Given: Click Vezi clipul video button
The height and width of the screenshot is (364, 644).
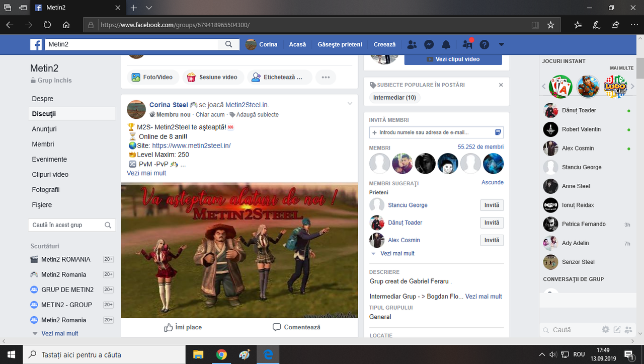Looking at the screenshot, I should point(453,59).
